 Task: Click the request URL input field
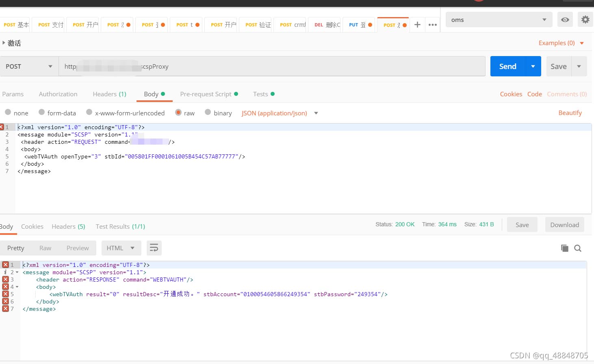point(272,66)
